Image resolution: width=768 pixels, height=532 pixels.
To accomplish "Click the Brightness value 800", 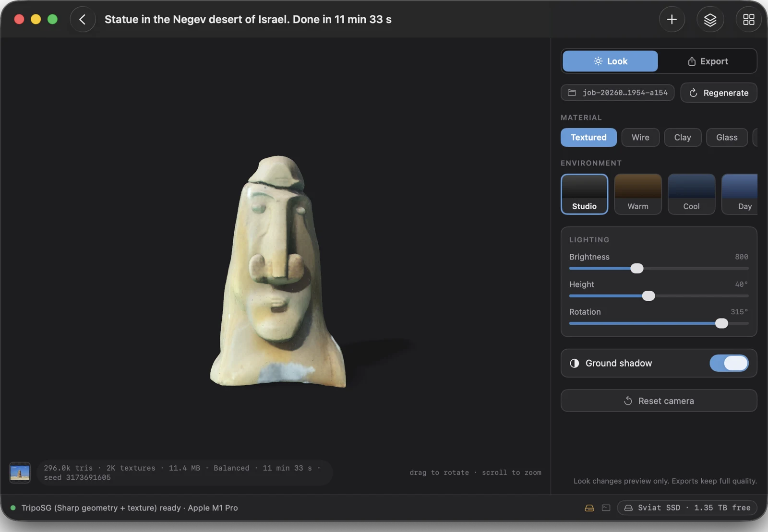I will point(741,257).
